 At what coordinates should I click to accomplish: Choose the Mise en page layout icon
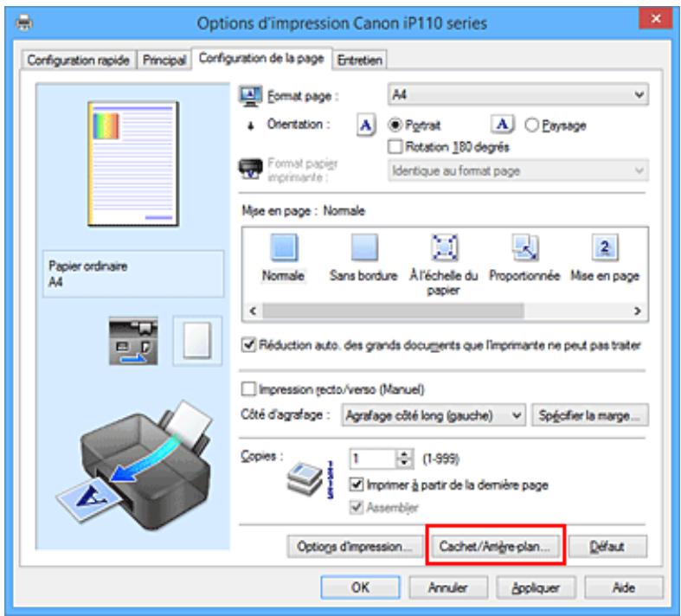point(605,247)
